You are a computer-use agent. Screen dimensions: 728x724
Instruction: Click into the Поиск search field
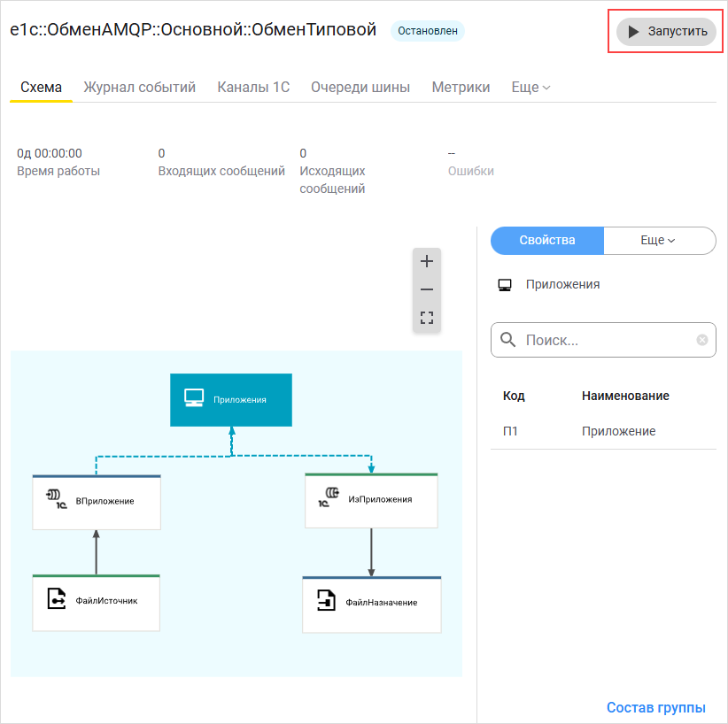(x=607, y=340)
